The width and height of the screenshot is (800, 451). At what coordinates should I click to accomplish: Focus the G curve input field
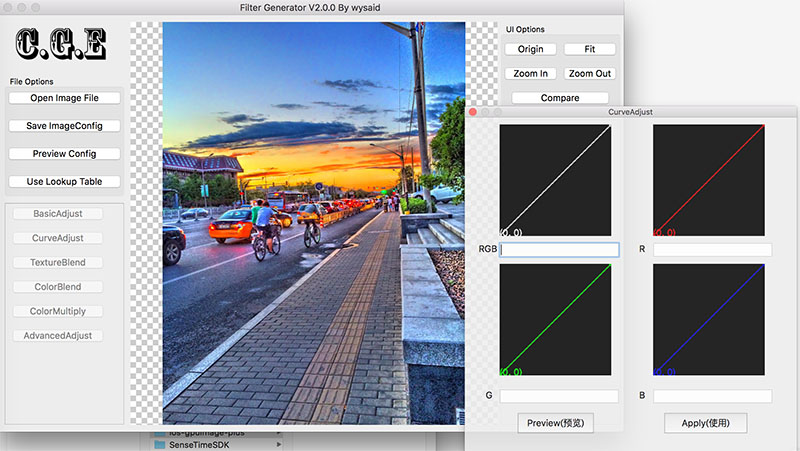[559, 396]
